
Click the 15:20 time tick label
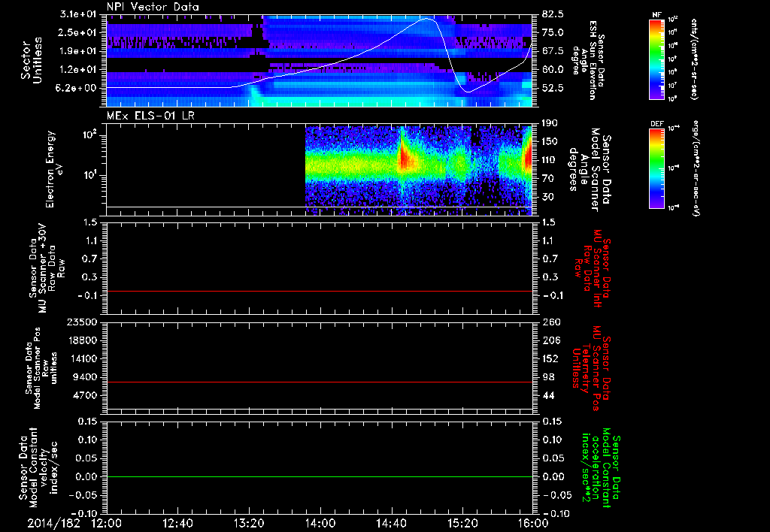point(462,523)
